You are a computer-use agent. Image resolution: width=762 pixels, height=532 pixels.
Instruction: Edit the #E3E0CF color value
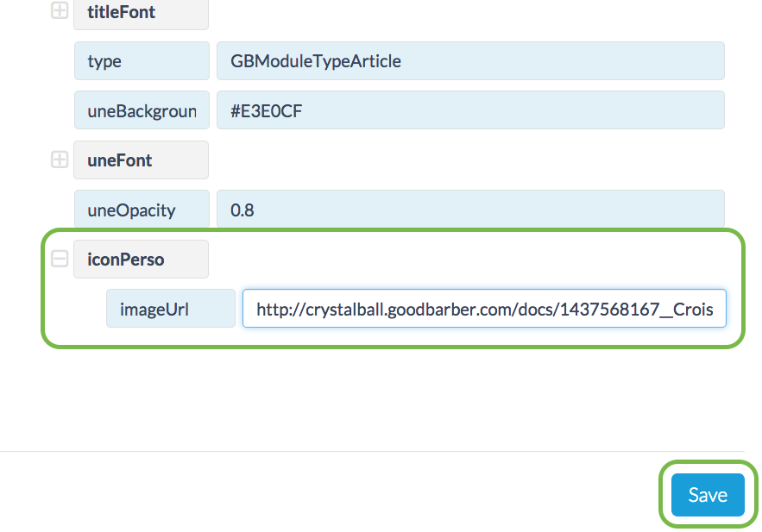pyautogui.click(x=470, y=110)
